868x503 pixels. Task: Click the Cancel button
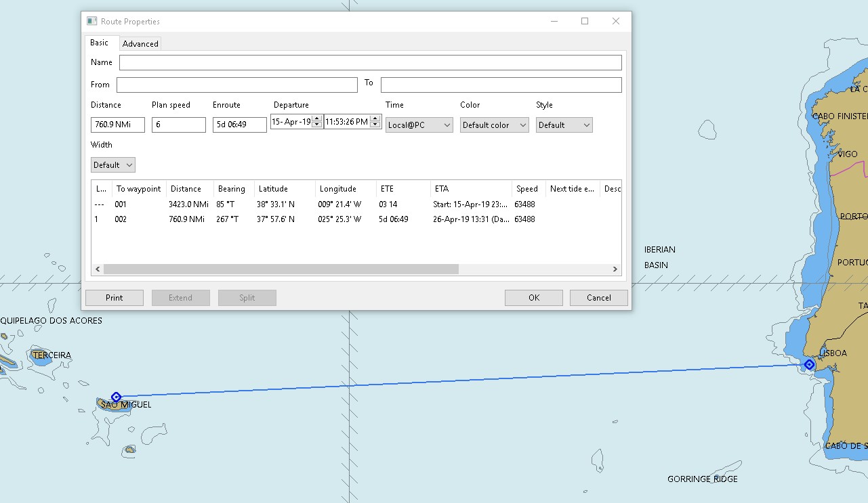tap(599, 298)
